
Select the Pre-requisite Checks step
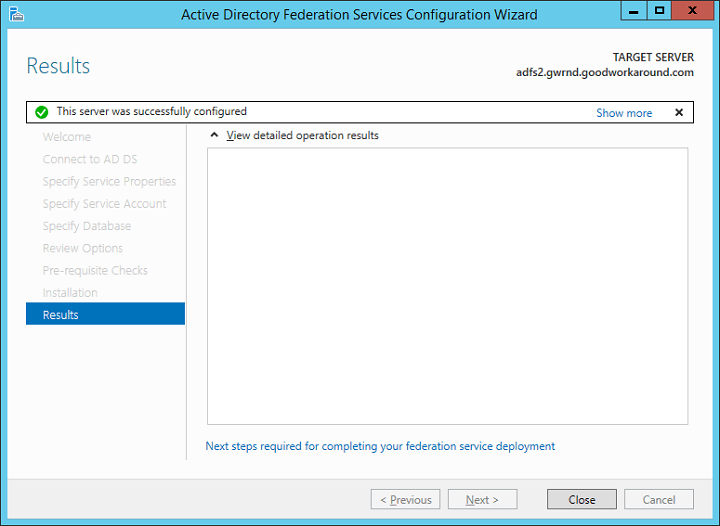click(95, 271)
